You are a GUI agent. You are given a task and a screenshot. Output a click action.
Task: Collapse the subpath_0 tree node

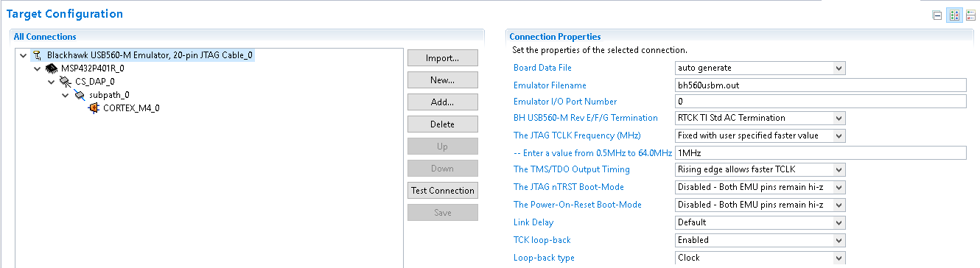(66, 95)
